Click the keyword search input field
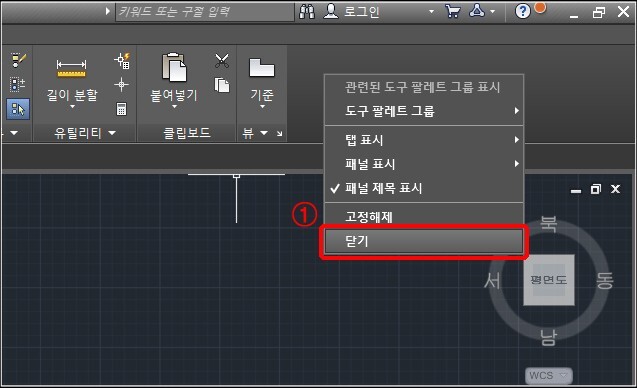The height and width of the screenshot is (388, 637). tap(205, 11)
